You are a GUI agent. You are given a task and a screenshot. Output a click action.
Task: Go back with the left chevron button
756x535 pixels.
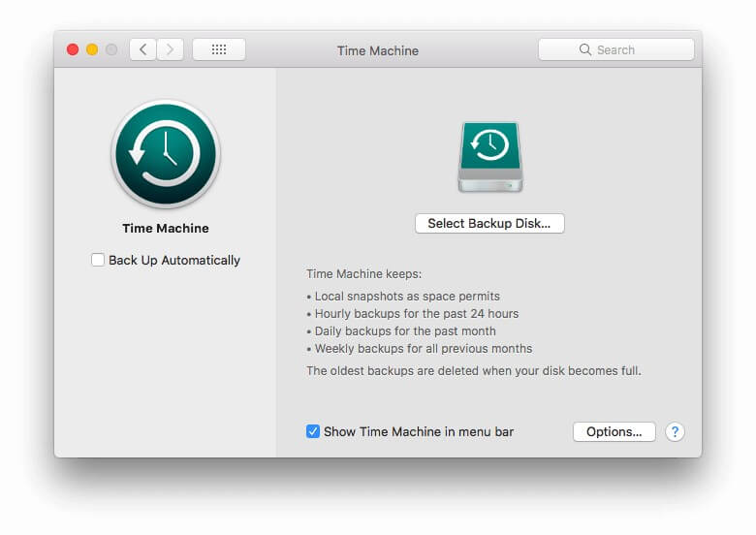143,49
